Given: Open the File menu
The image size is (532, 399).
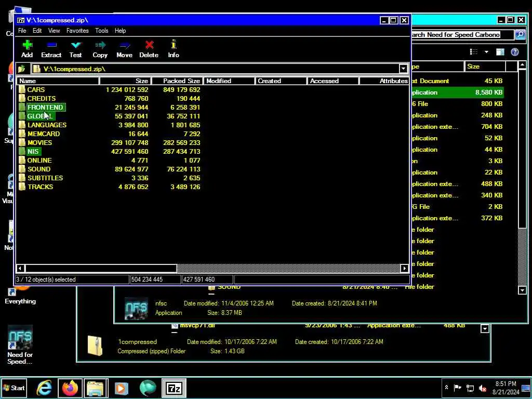Looking at the screenshot, I should point(22,31).
